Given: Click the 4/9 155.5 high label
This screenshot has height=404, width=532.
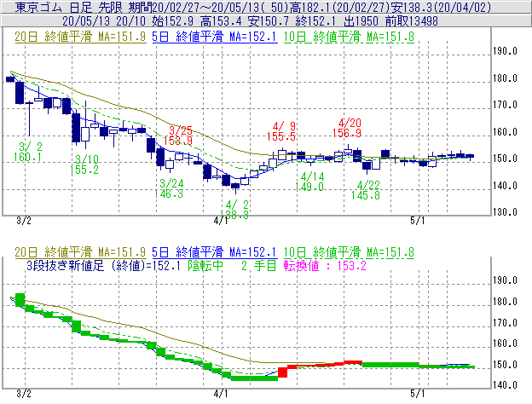Looking at the screenshot, I should tap(281, 131).
